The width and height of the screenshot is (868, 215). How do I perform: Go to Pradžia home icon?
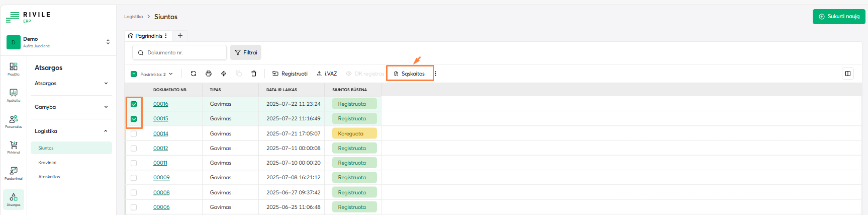14,69
